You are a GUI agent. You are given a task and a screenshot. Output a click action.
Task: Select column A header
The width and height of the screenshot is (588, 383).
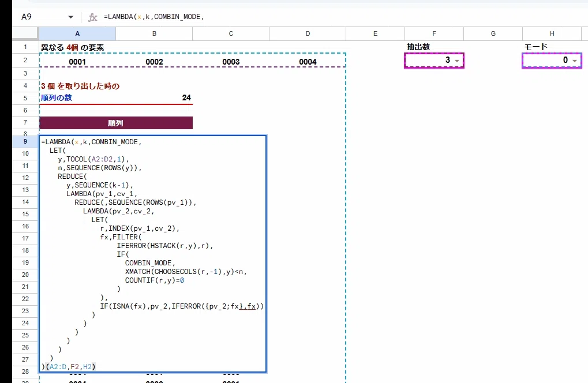pyautogui.click(x=77, y=33)
